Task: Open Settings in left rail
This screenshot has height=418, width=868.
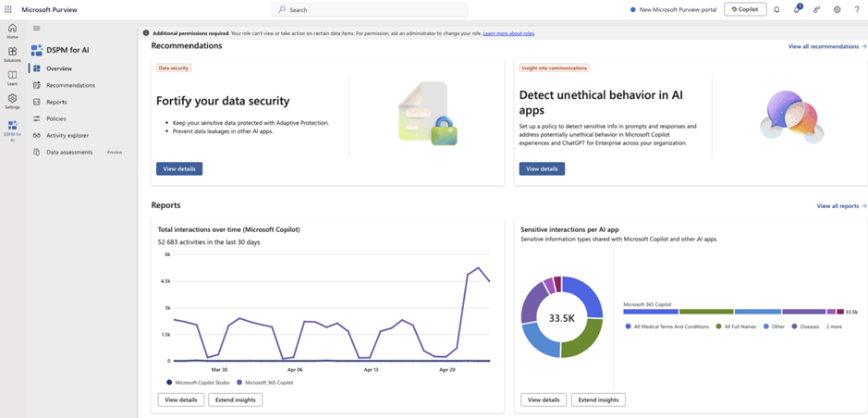Action: (12, 102)
